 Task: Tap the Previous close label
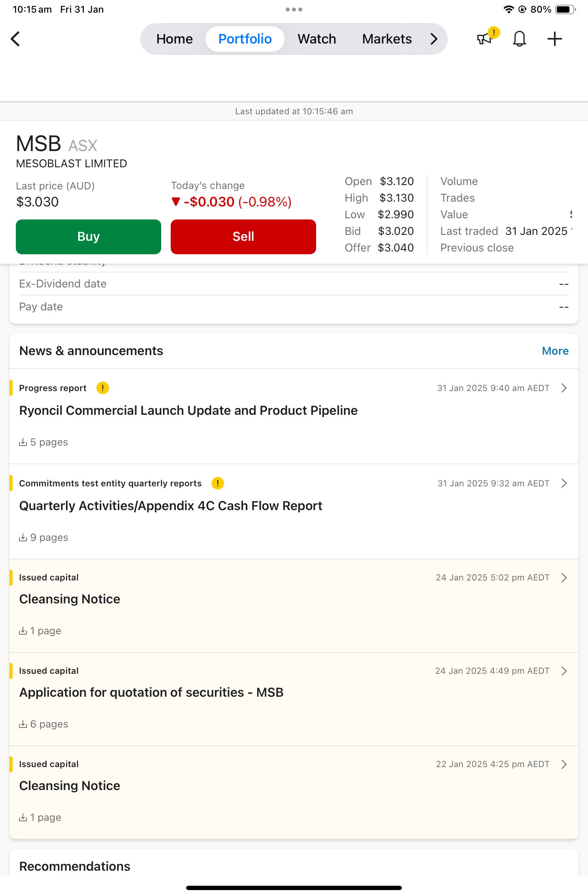coord(477,248)
